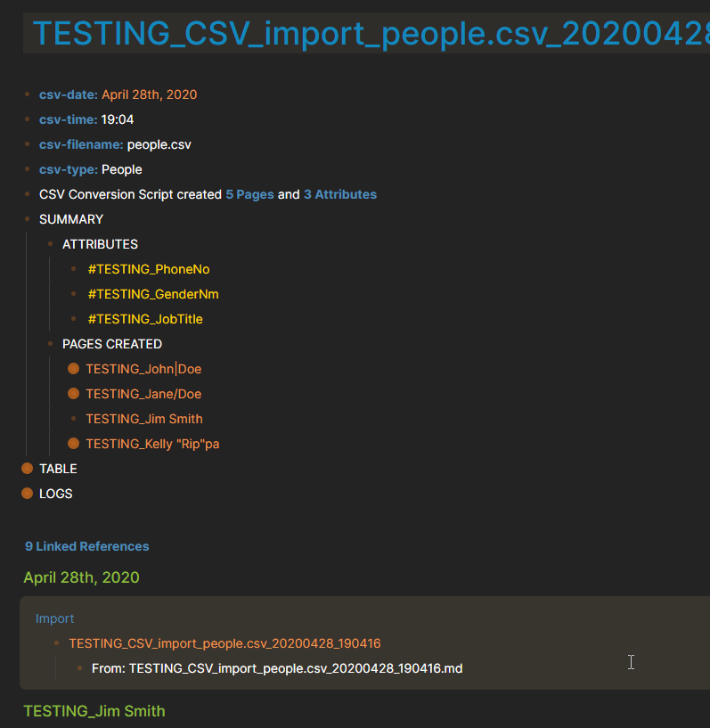Expand the collapsed TESTING_John|Doe block
Image resolution: width=710 pixels, height=728 pixels.
74,369
